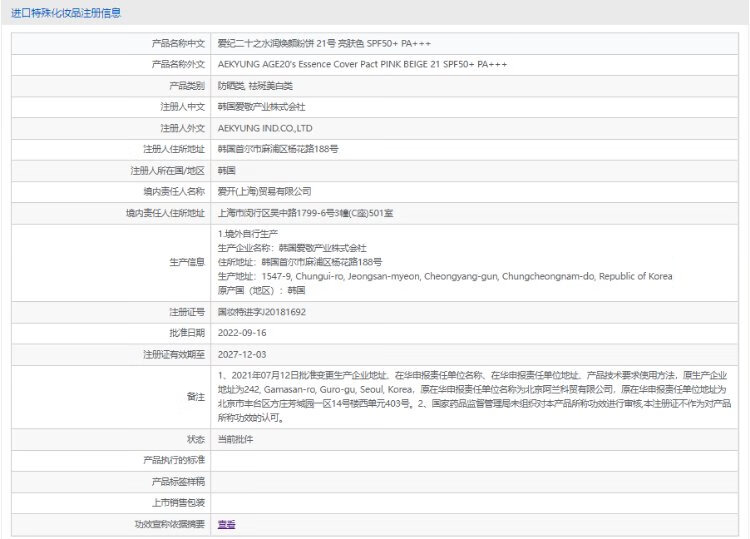This screenshot has height=539, width=750.
Task: Click the 产品执行的标准 row label
Action: point(174,460)
